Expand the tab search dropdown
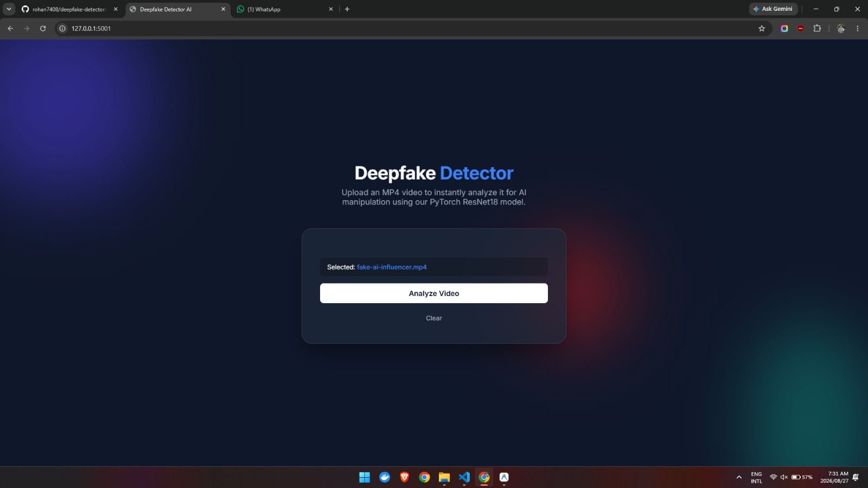Image resolution: width=868 pixels, height=488 pixels. click(9, 9)
